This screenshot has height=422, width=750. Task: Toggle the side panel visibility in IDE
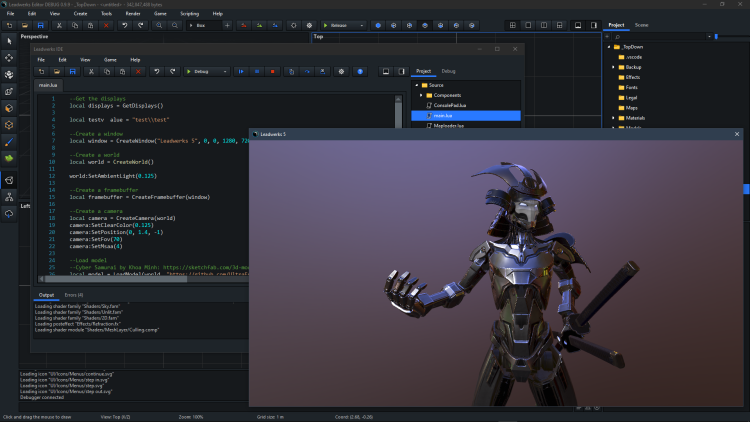click(x=401, y=71)
